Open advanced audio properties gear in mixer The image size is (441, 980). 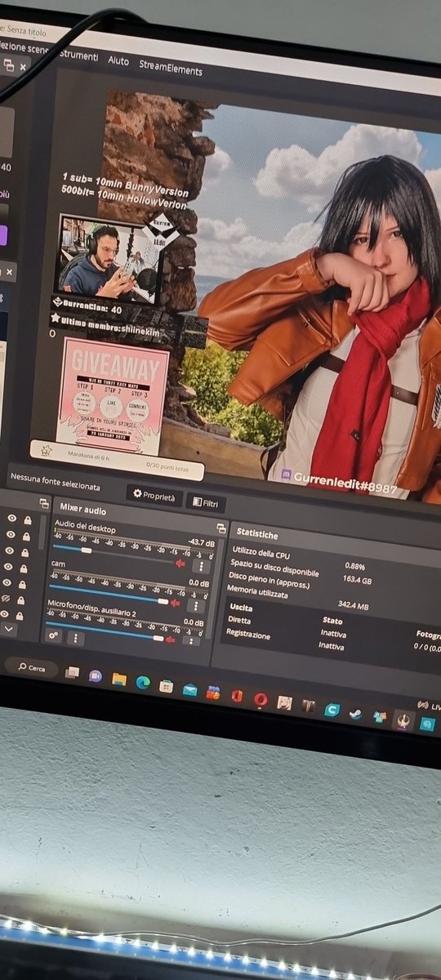(54, 636)
